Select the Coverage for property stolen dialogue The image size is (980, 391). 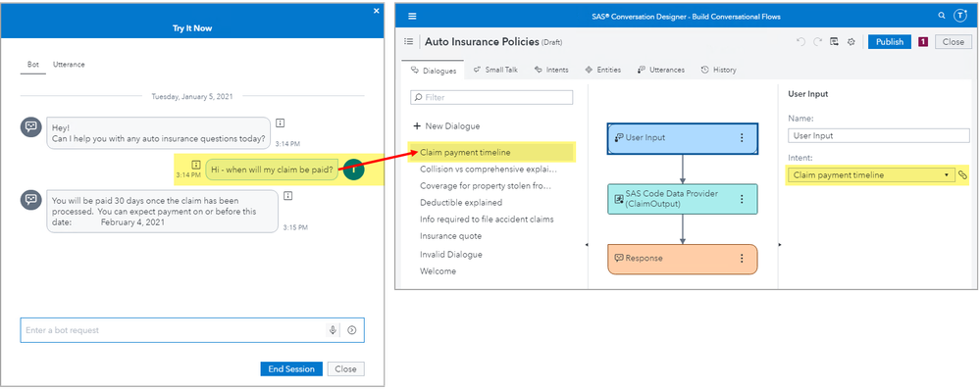point(486,186)
